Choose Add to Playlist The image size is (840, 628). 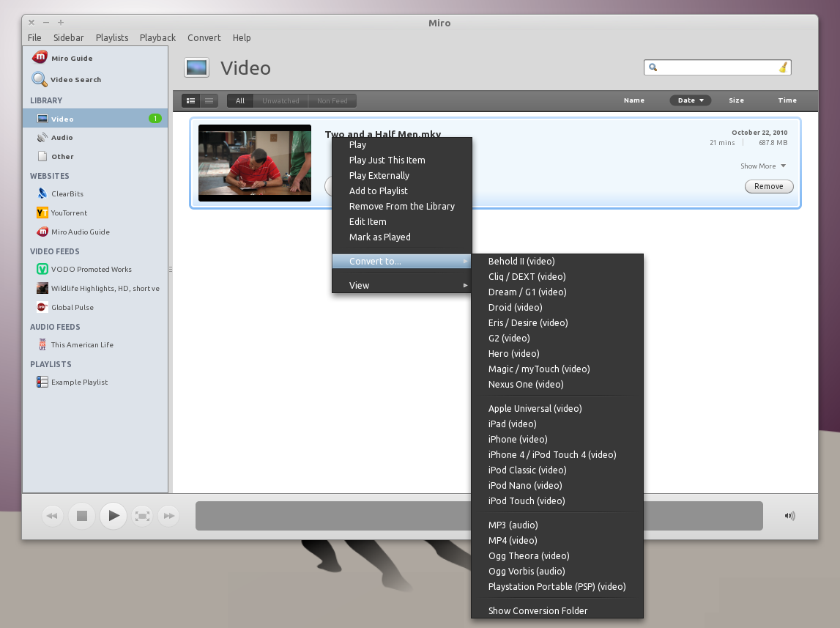tap(402, 191)
